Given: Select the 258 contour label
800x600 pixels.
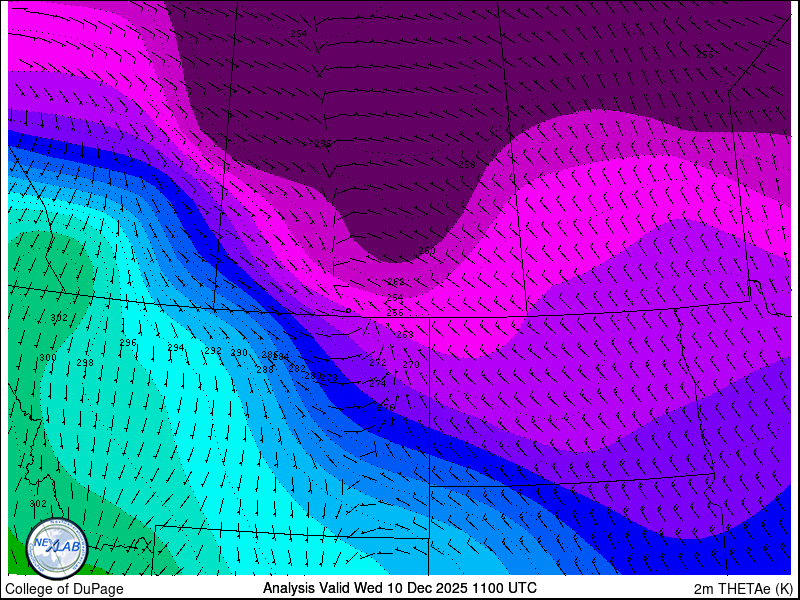Looking at the screenshot, I should click(x=467, y=165).
